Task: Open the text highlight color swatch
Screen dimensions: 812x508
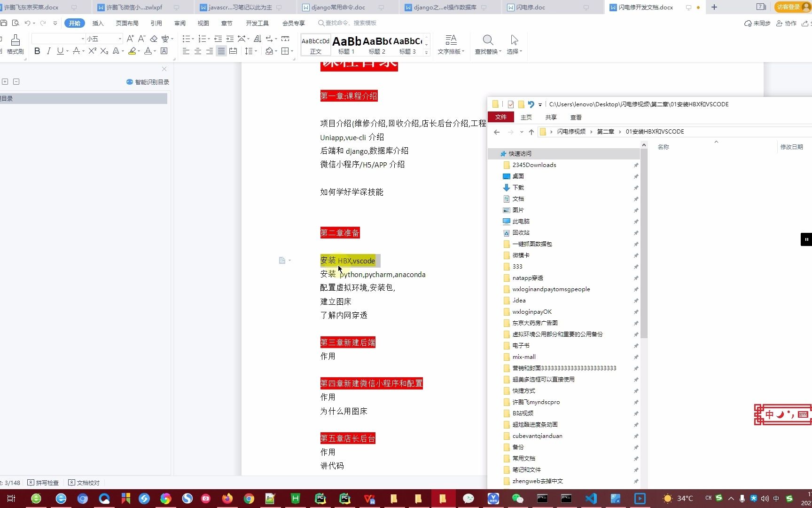Action: pos(133,51)
